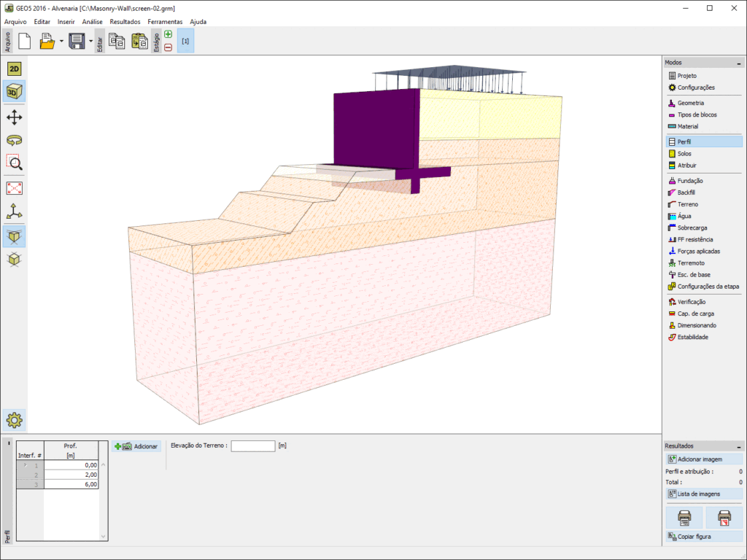747x560 pixels.
Task: Expand the save dropdown arrow
Action: 91,41
